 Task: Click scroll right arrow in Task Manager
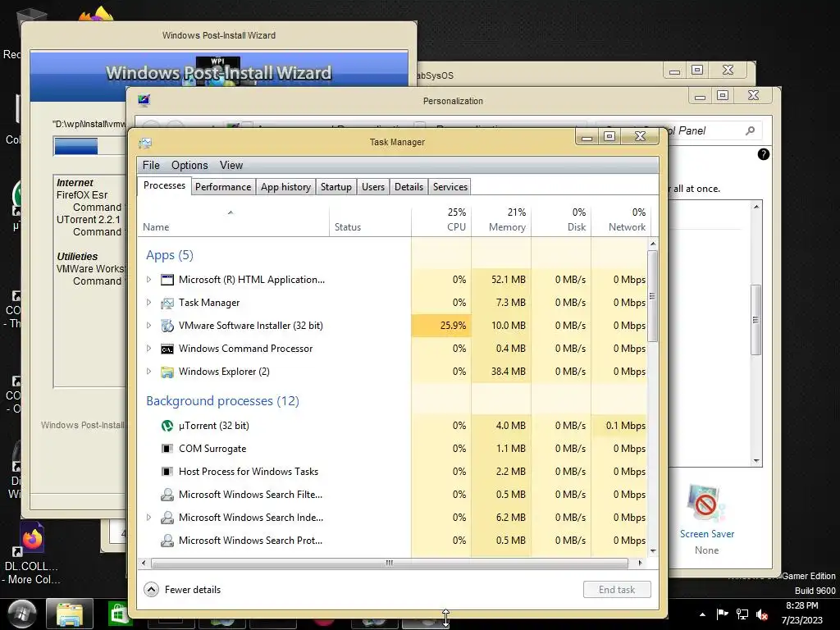coord(640,563)
